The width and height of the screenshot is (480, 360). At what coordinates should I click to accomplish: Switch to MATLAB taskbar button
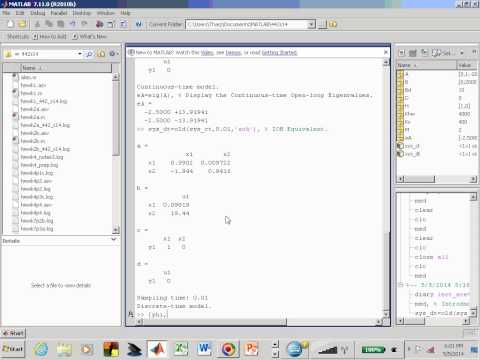(x=158, y=349)
